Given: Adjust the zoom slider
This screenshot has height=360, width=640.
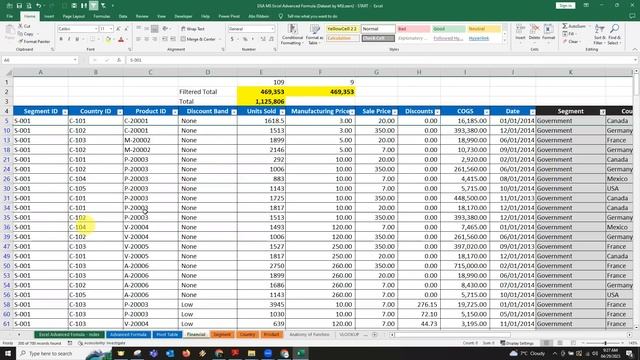Looking at the screenshot, I should 605,343.
